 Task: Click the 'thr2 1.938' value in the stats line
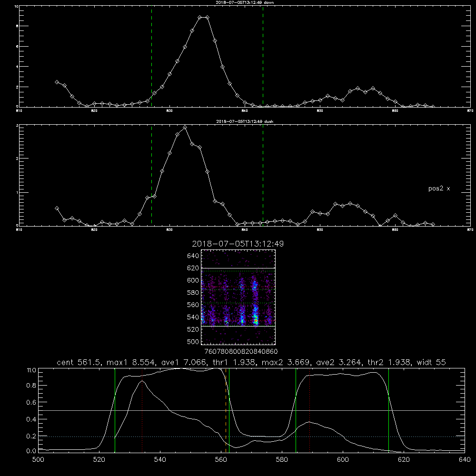coord(389,362)
